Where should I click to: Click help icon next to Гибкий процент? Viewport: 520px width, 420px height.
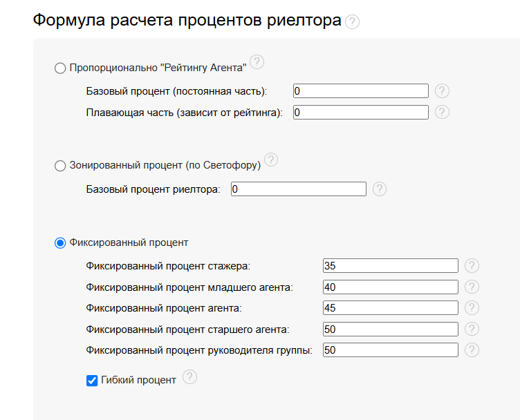pyautogui.click(x=190, y=377)
